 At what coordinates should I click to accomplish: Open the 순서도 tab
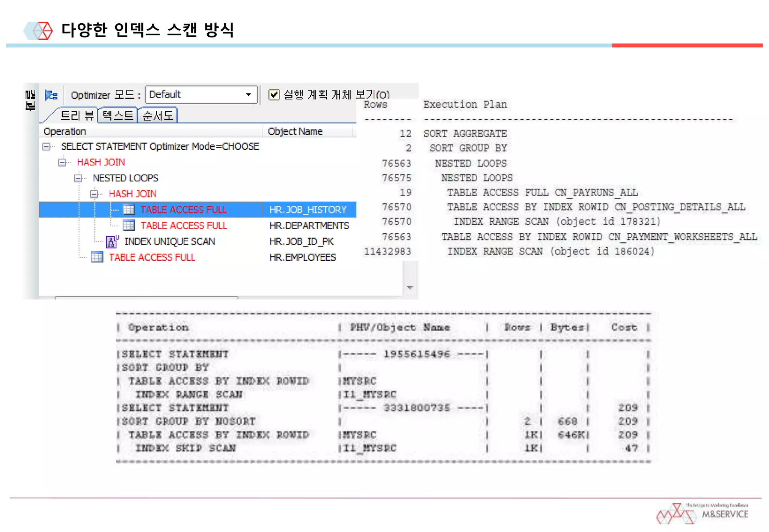(158, 116)
